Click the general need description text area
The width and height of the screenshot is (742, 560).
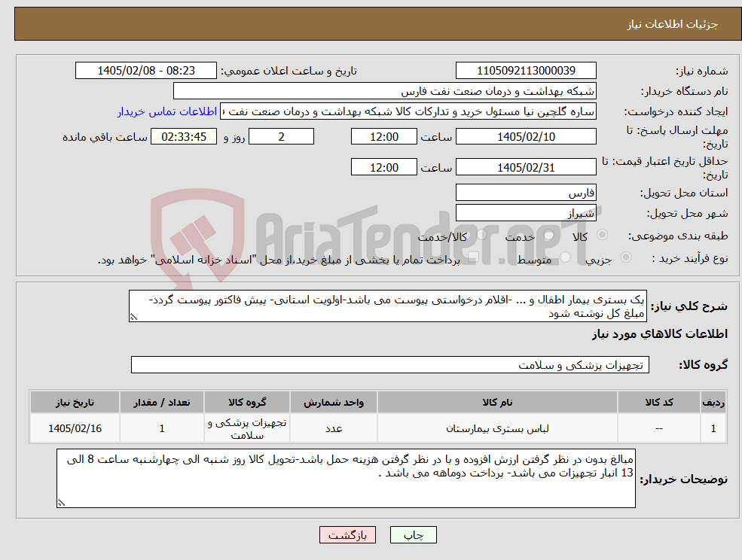click(387, 306)
